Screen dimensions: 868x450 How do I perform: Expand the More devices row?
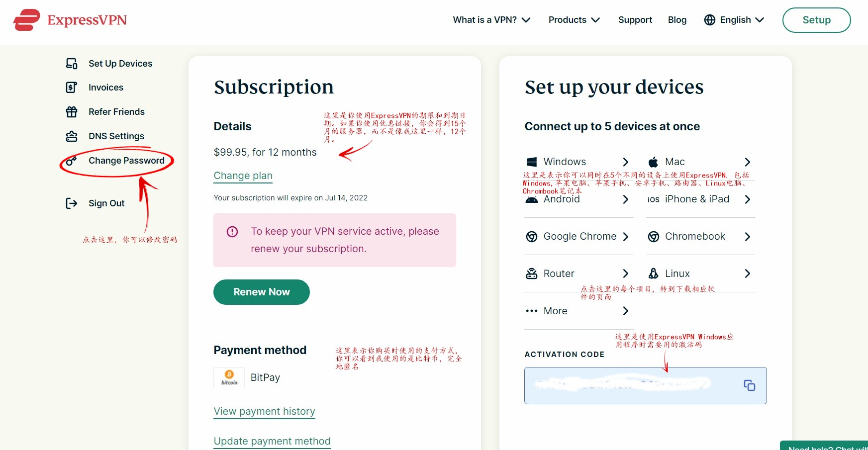[577, 311]
